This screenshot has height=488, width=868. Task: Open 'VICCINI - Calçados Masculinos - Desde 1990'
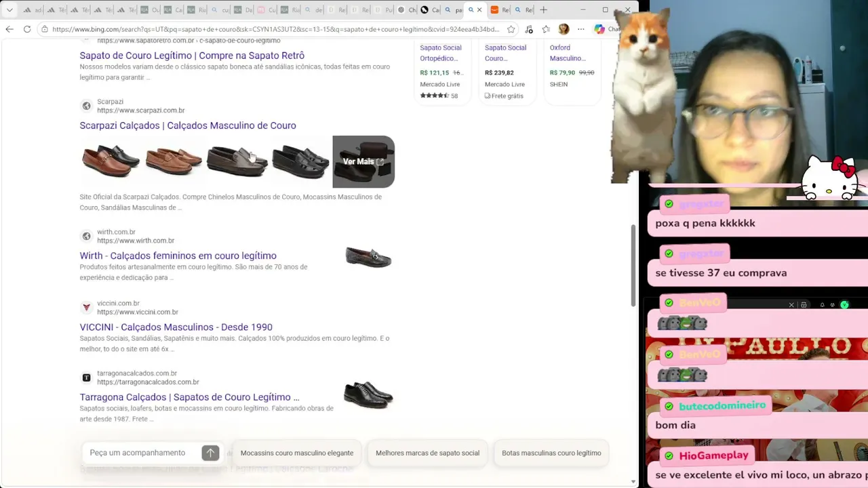[x=176, y=327]
